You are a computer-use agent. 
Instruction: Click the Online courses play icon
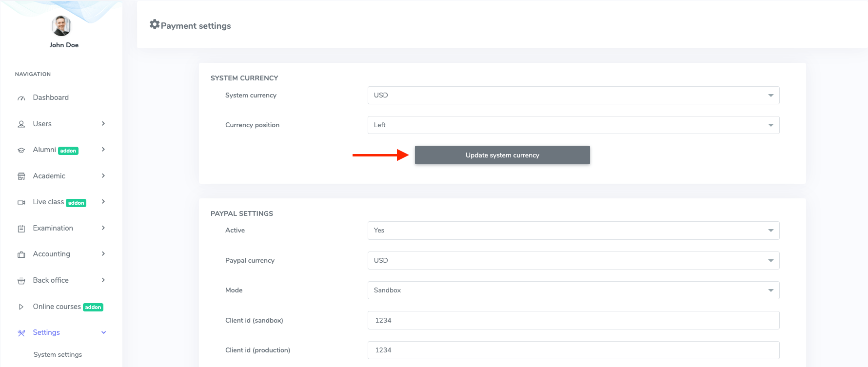pyautogui.click(x=21, y=307)
